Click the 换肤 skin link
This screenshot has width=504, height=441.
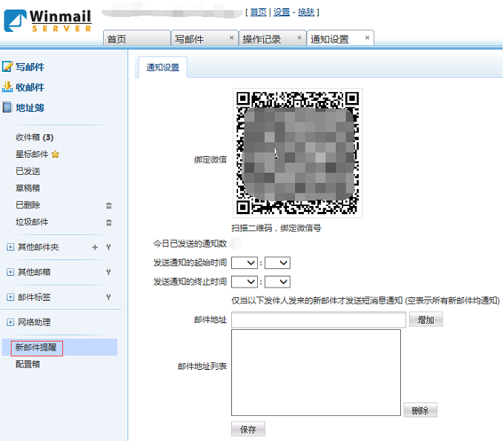click(x=306, y=12)
